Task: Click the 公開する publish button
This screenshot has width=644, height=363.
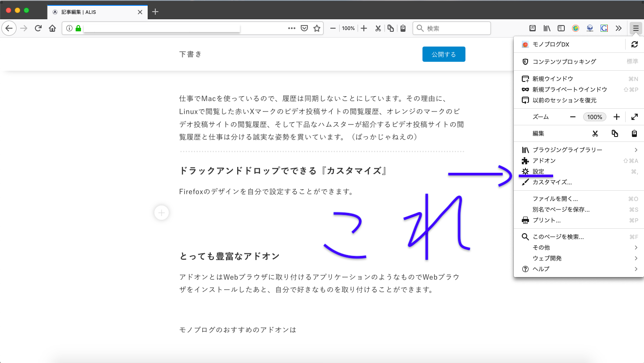Action: pyautogui.click(x=444, y=54)
